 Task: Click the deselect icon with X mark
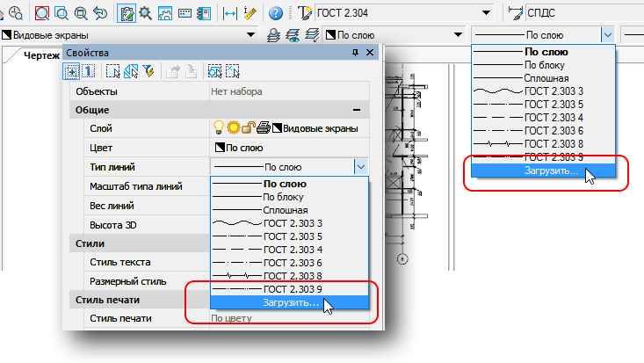[233, 71]
